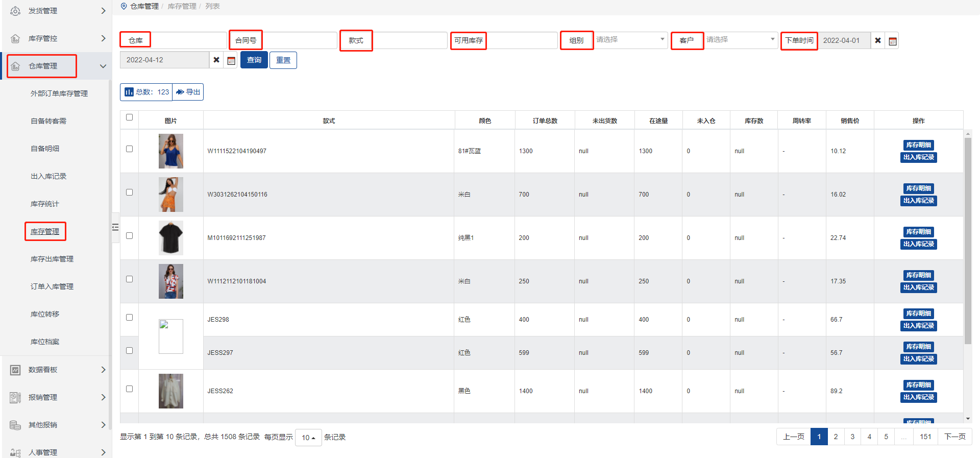Viewport: 980px width, 458px height.
Task: Open 出入库记录 in the sidebar menu
Action: tap(48, 176)
